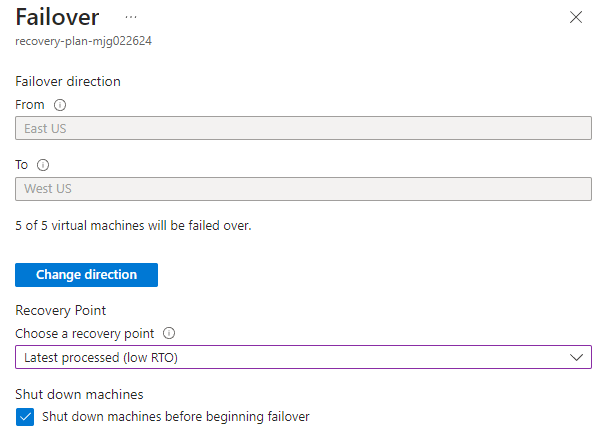Open the ellipsis more options menu beside Failover
The image size is (606, 436).
131,17
